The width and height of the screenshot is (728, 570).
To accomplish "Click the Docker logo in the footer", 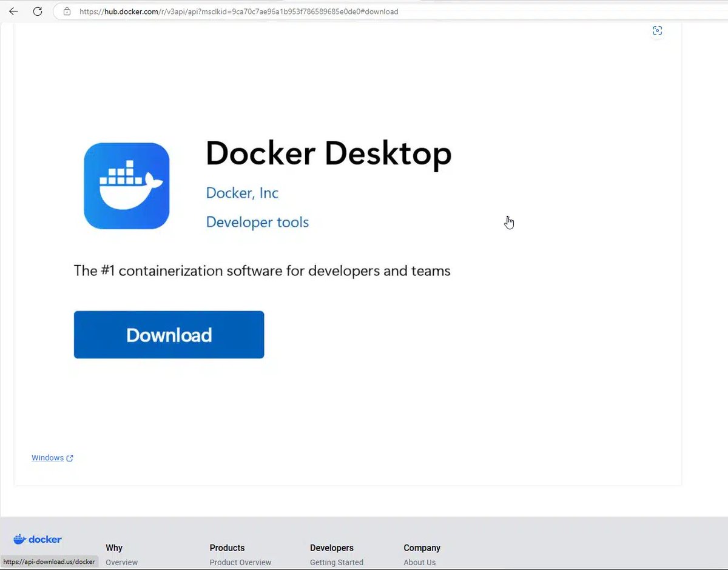I will pyautogui.click(x=38, y=539).
